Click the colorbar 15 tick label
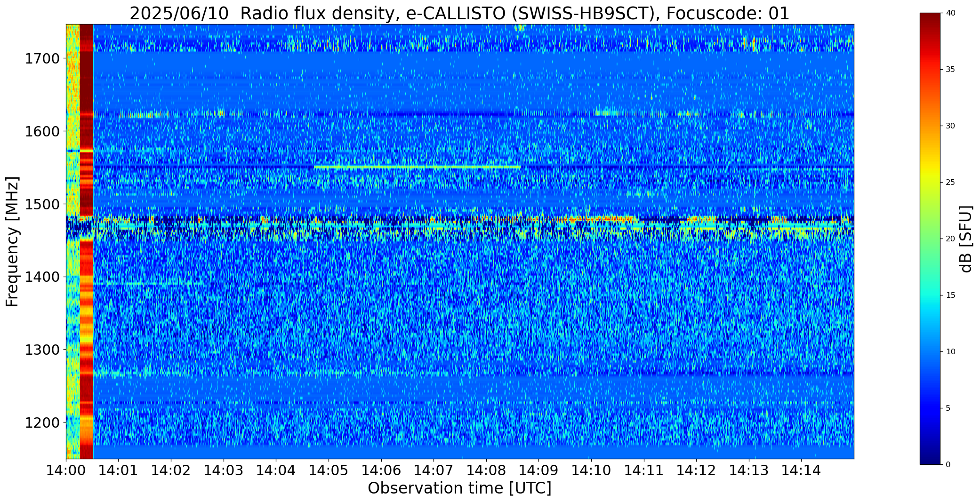980x502 pixels. tap(950, 295)
